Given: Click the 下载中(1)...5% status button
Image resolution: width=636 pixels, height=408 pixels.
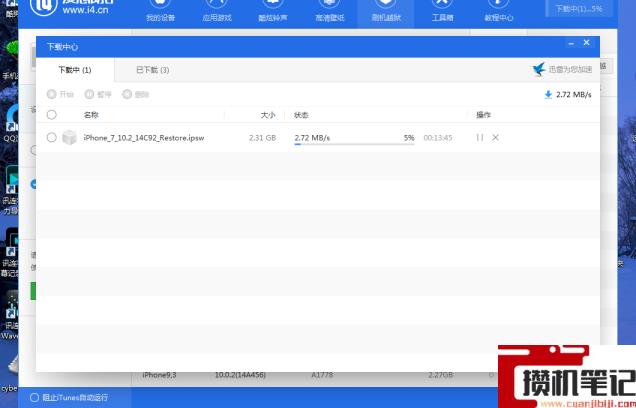Looking at the screenshot, I should [578, 9].
